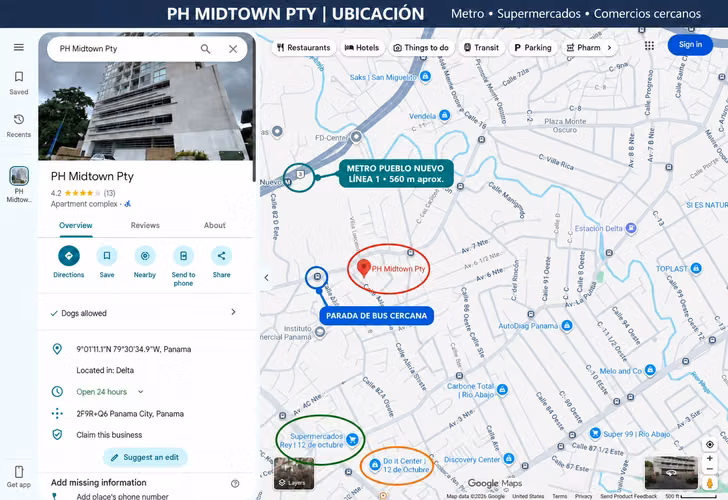Image resolution: width=728 pixels, height=500 pixels.
Task: Show more category chips arrow
Action: 610,47
